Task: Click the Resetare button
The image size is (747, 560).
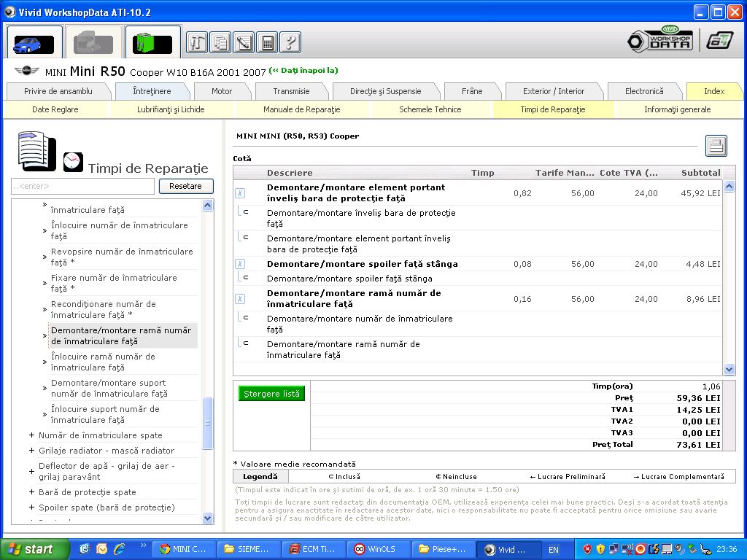Action: pyautogui.click(x=185, y=186)
